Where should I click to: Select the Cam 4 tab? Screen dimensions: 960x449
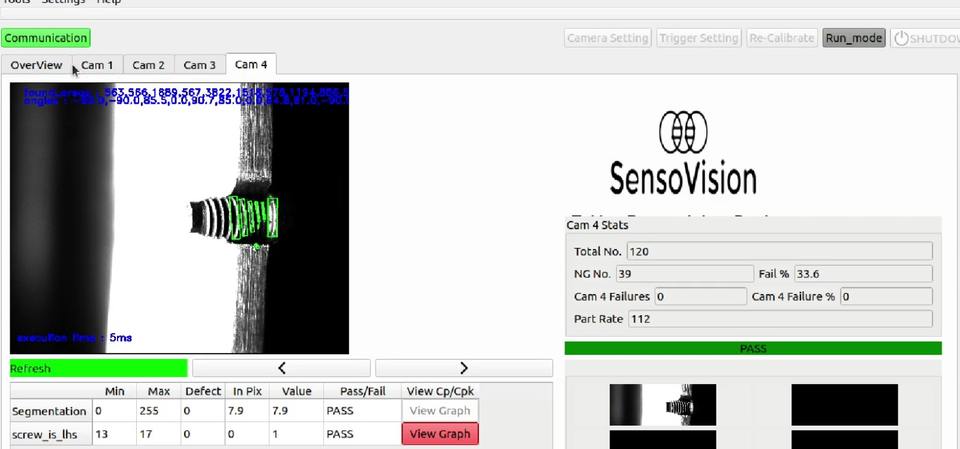click(x=251, y=64)
